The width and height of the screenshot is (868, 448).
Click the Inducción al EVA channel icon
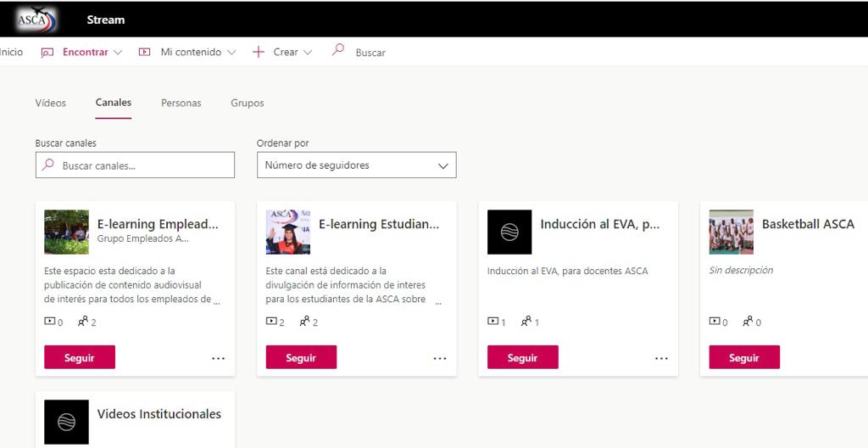[x=509, y=232]
